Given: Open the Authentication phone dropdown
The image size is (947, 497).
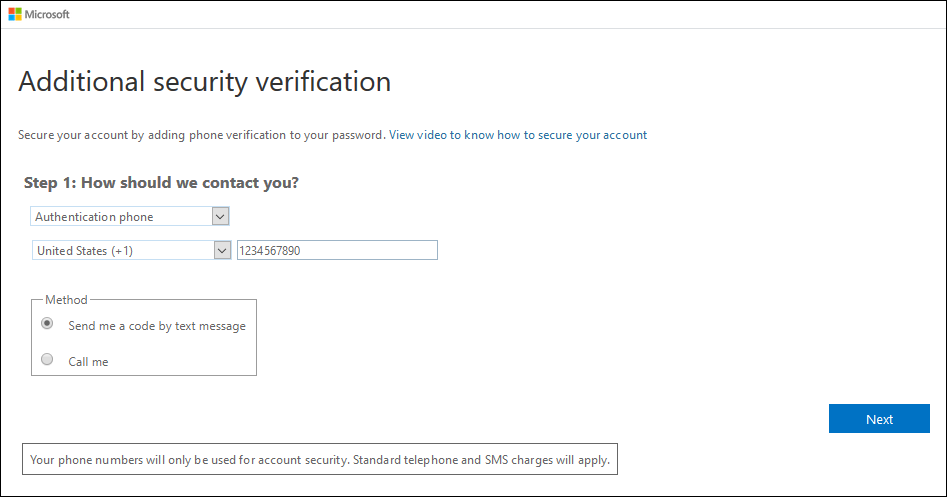Looking at the screenshot, I should click(x=121, y=216).
